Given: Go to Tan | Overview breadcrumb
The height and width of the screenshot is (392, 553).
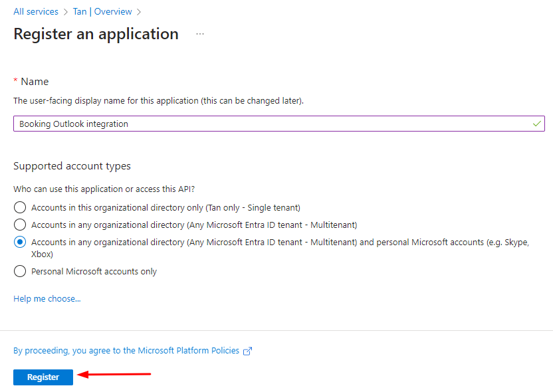Looking at the screenshot, I should (x=102, y=12).
